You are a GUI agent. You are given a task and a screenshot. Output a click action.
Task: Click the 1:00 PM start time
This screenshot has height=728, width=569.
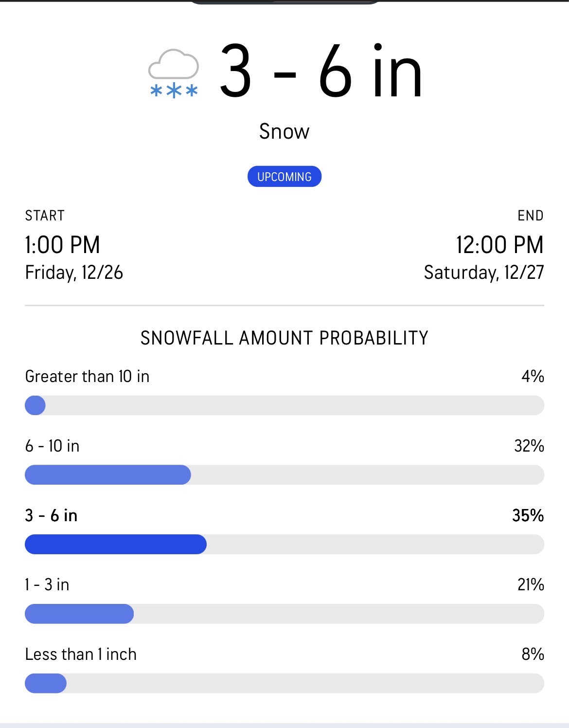63,245
